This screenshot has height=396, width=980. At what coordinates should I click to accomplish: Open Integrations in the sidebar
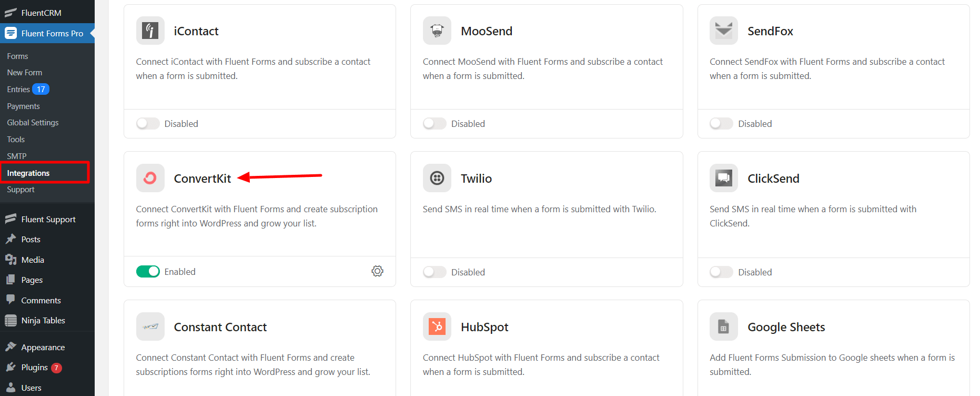(28, 173)
